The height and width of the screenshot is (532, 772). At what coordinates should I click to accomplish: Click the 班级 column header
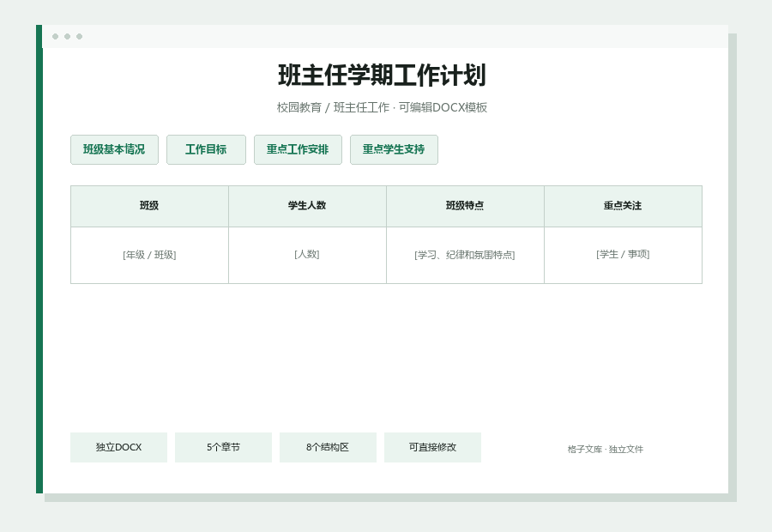click(x=149, y=206)
